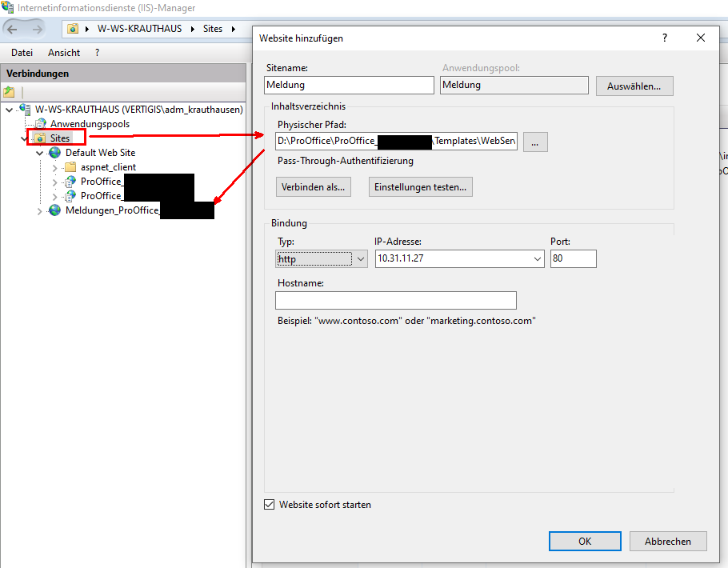Click the Auswählen... button
Image resolution: width=728 pixels, height=568 pixels.
click(634, 86)
